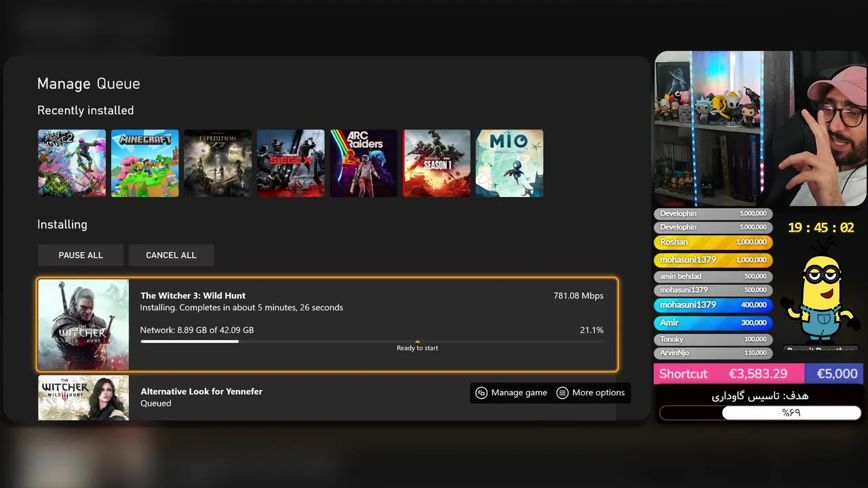Open the Minecraft game tile
This screenshot has width=868, height=488.
pyautogui.click(x=144, y=163)
